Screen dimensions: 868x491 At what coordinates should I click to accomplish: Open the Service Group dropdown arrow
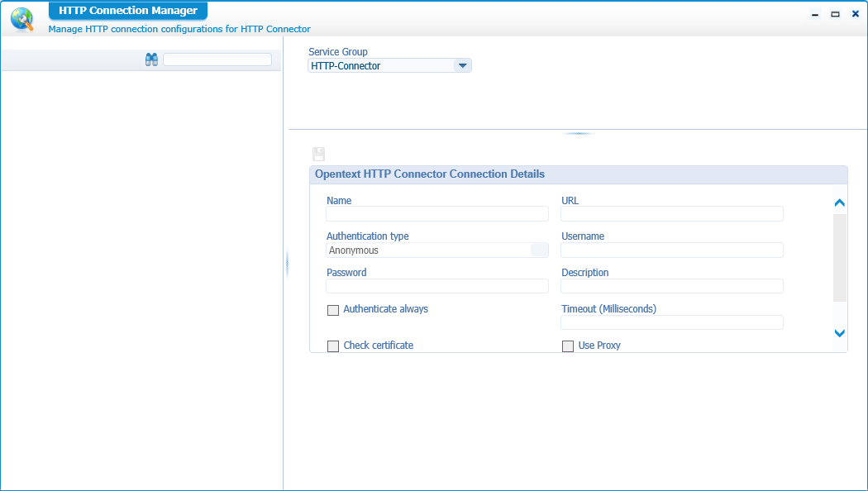click(462, 66)
